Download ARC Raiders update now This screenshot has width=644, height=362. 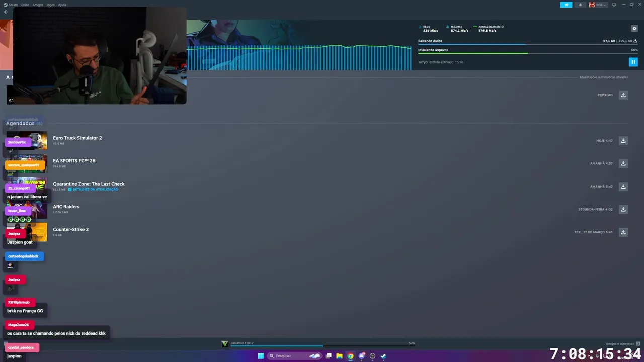point(623,209)
